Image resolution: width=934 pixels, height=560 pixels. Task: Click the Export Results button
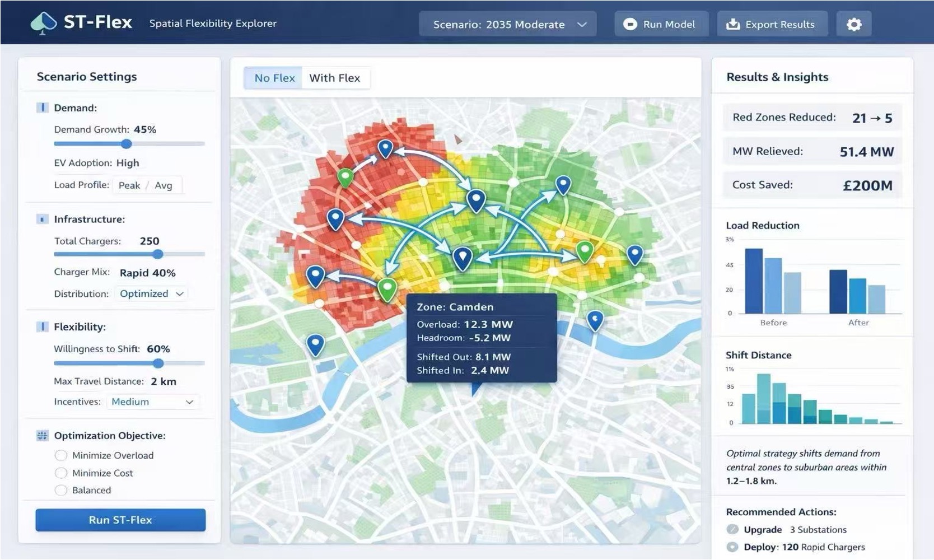point(772,24)
